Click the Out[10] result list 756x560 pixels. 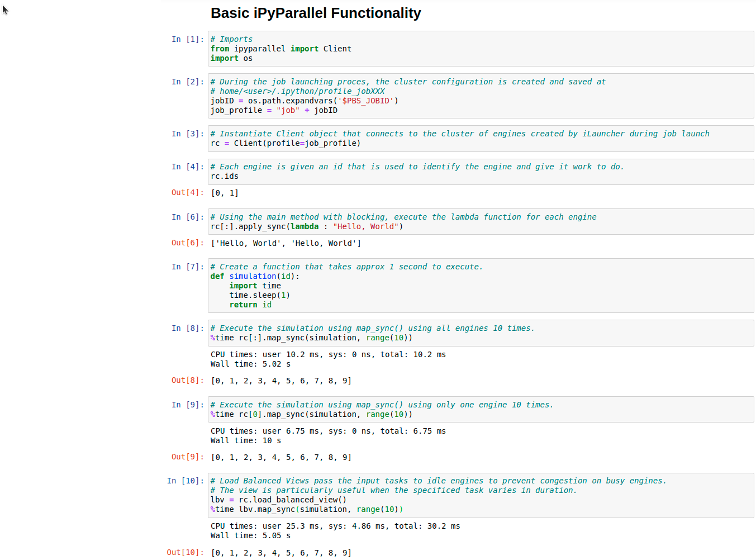coord(281,553)
